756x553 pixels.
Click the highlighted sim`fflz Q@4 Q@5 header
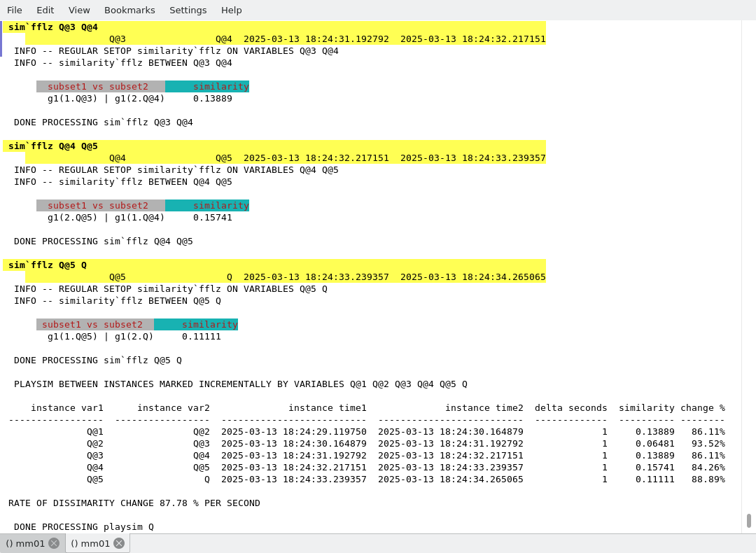point(53,146)
